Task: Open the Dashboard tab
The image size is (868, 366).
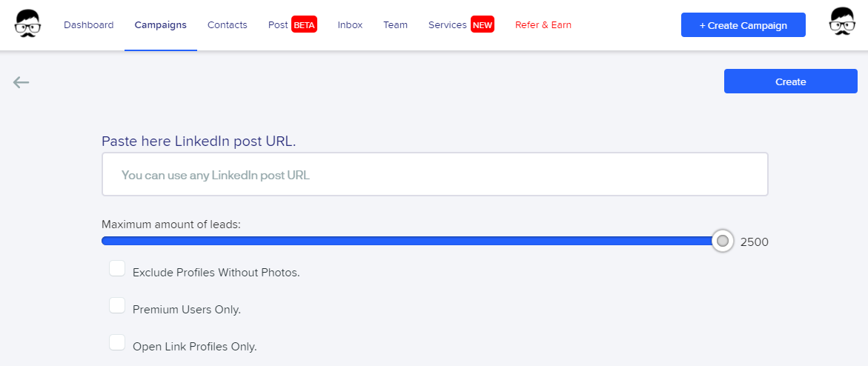Action: [88, 25]
